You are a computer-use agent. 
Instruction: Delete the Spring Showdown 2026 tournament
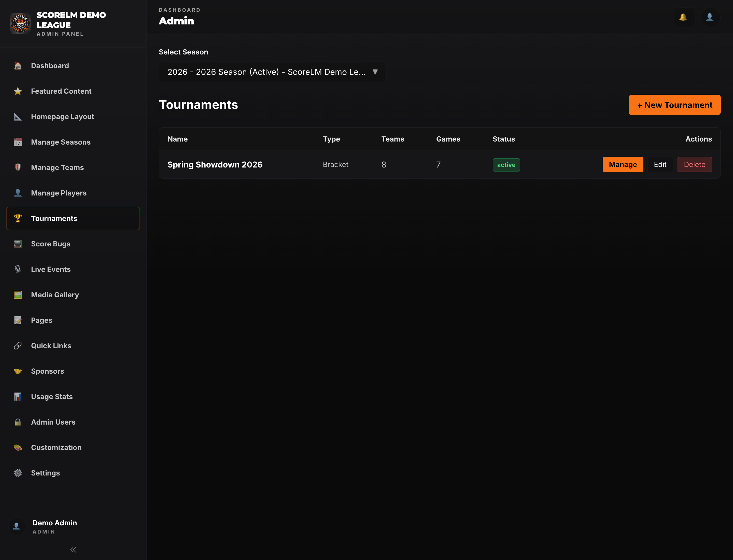point(694,164)
